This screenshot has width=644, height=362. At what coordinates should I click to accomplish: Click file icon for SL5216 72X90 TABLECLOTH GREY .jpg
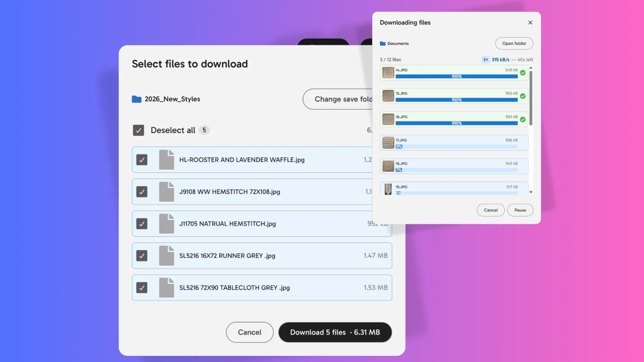point(166,288)
